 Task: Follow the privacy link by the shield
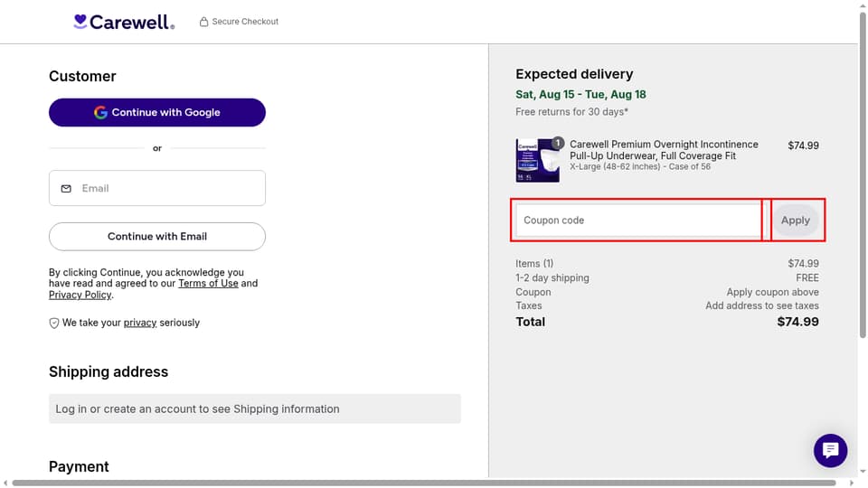[x=140, y=323]
